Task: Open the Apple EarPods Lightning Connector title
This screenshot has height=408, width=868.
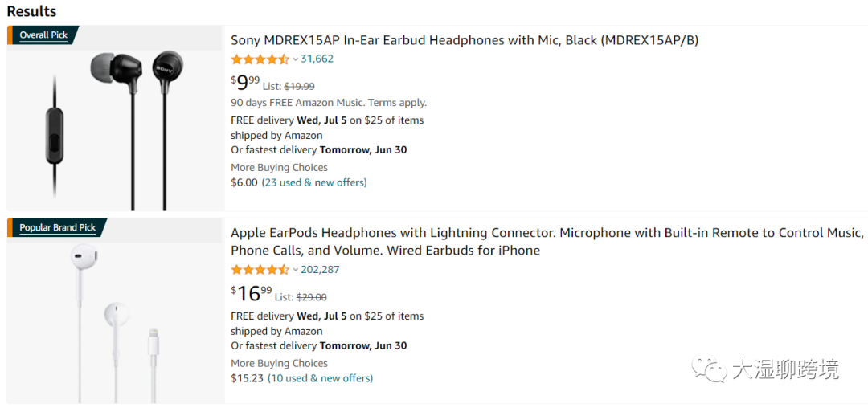Action: 547,241
